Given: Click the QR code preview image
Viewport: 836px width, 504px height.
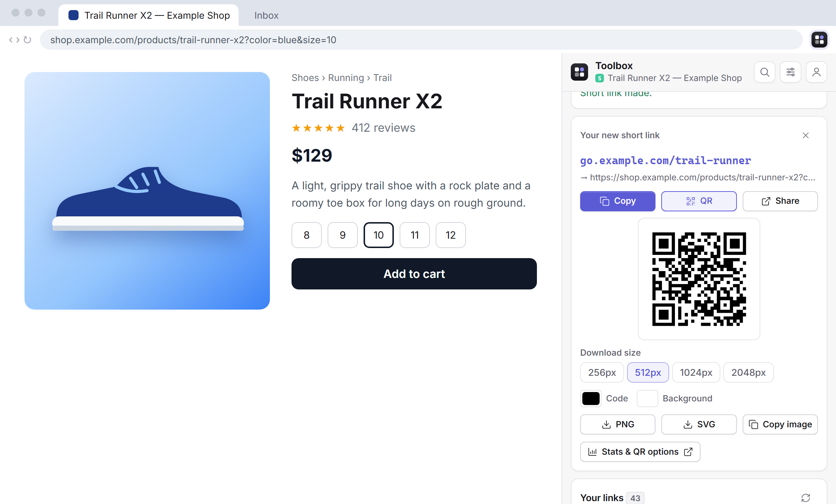Looking at the screenshot, I should pos(699,279).
